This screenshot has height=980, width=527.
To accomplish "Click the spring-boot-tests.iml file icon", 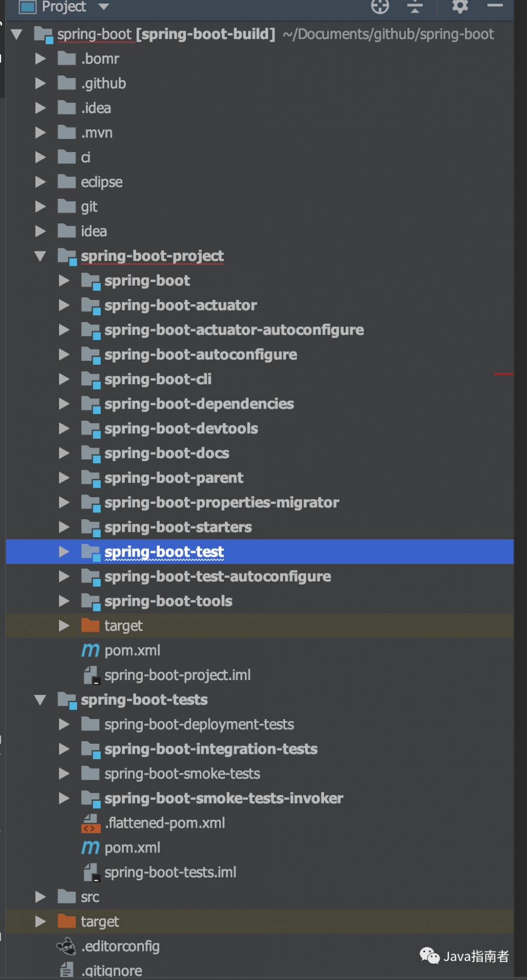I will coord(92,872).
